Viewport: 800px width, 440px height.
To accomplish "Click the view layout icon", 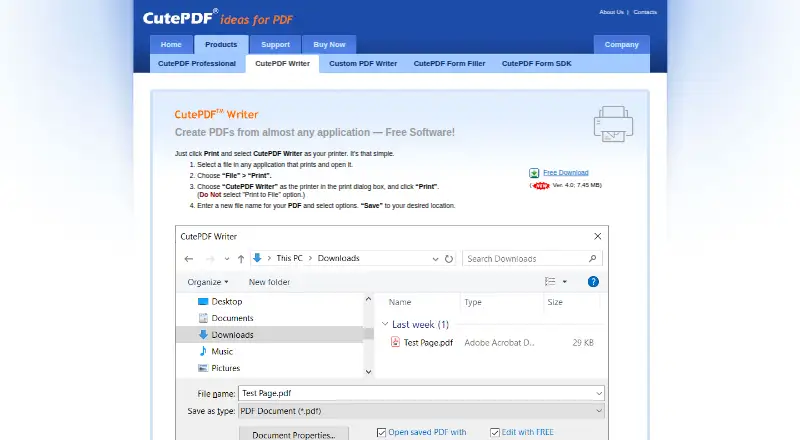I will (x=550, y=282).
